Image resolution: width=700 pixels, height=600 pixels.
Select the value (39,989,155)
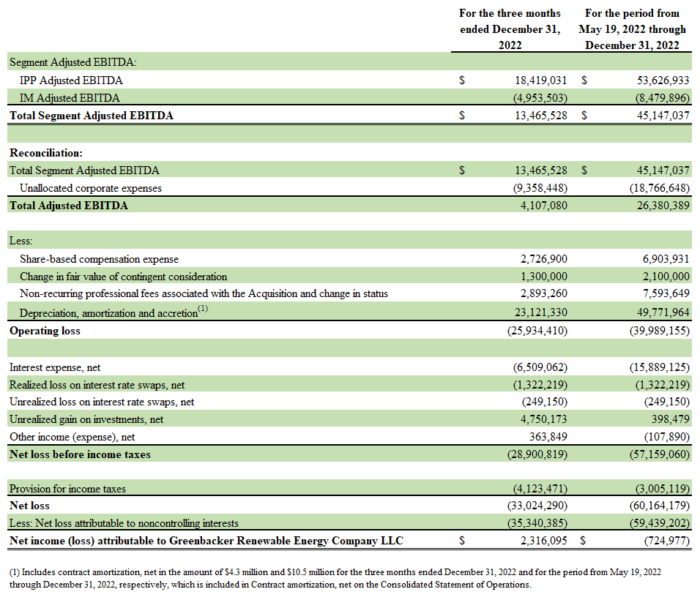pyautogui.click(x=660, y=331)
